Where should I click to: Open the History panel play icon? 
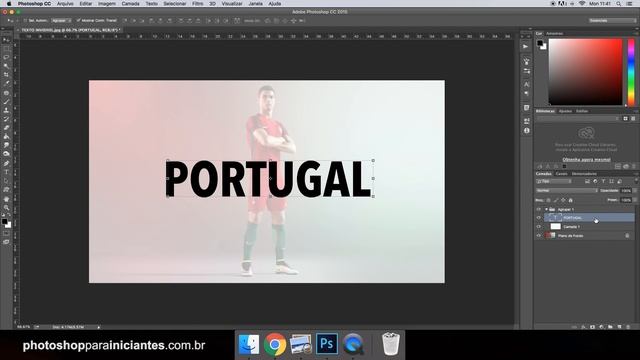click(x=526, y=47)
